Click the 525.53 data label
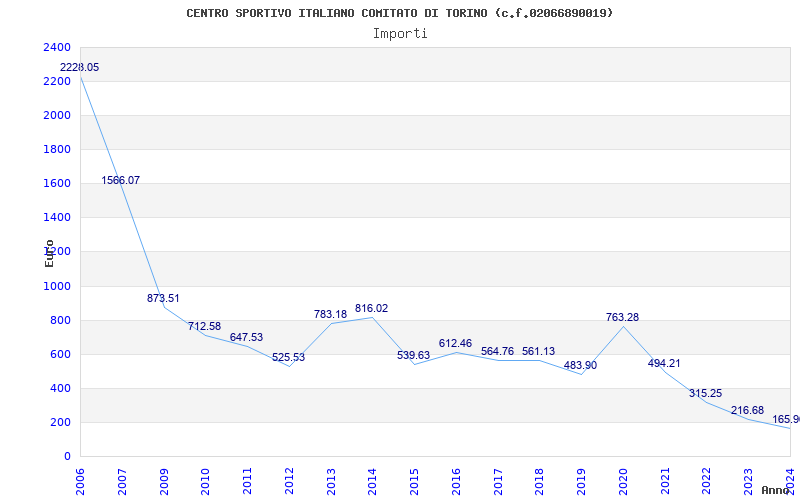800x500 pixels. tap(288, 358)
